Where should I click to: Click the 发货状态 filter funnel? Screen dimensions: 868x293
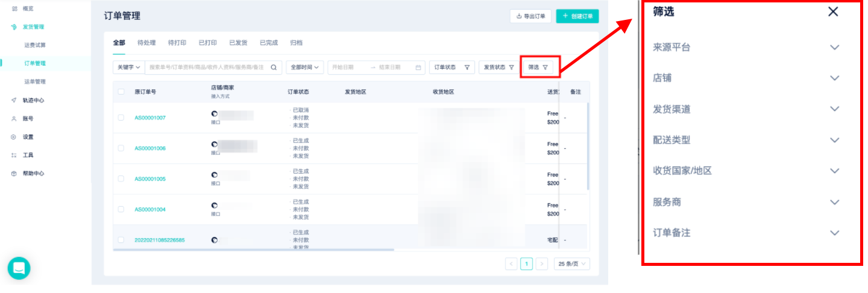(512, 68)
